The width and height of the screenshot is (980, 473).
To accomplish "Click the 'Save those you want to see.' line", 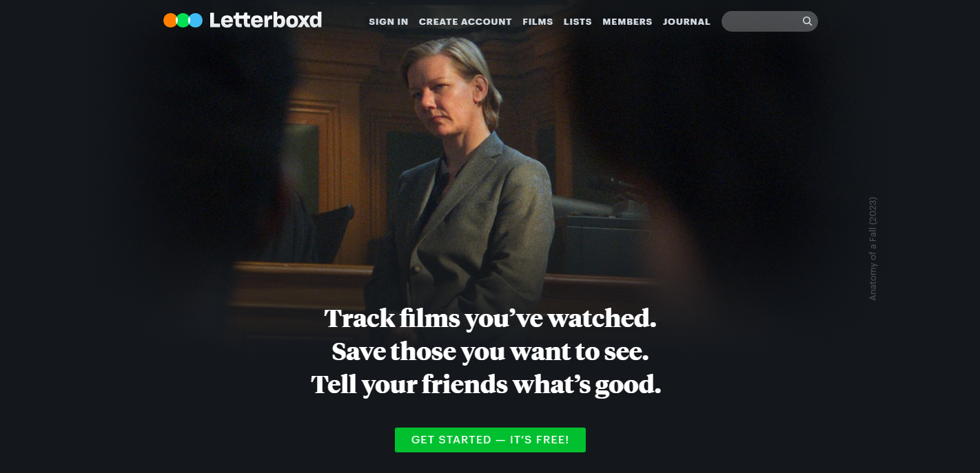I will tap(490, 351).
